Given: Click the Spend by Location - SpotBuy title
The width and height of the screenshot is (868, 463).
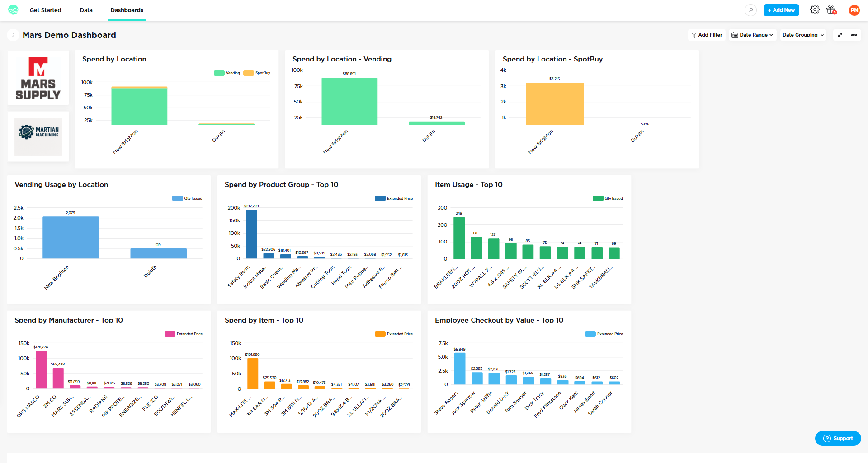Looking at the screenshot, I should click(552, 59).
